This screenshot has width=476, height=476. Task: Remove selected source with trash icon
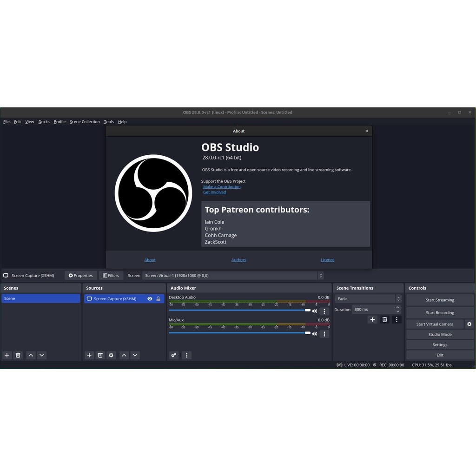[x=100, y=355]
